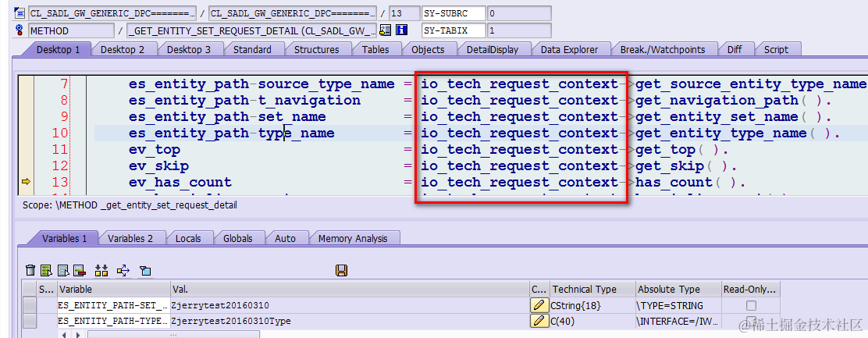Click the _GET_ENTITY_SET_REQUEST_DETAIL method name field
The width and height of the screenshot is (868, 338).
252,30
